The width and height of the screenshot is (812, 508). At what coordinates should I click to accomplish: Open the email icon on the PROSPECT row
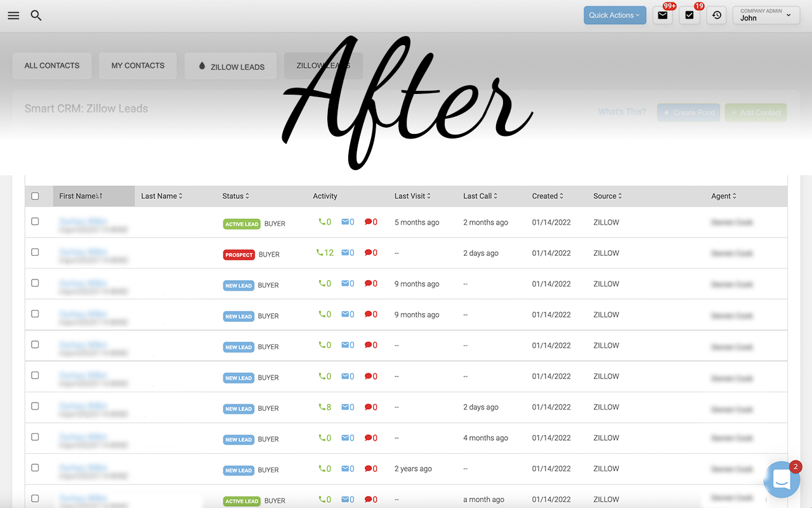[x=347, y=252]
